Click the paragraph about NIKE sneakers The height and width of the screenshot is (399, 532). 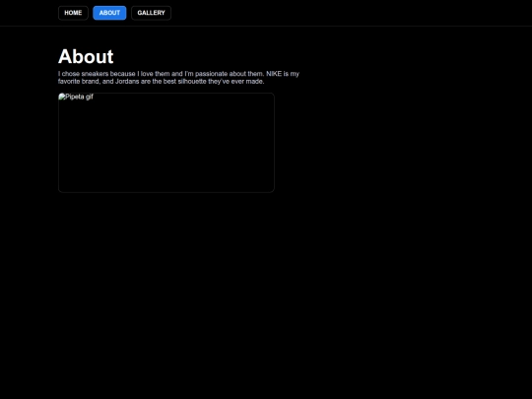pyautogui.click(x=178, y=78)
